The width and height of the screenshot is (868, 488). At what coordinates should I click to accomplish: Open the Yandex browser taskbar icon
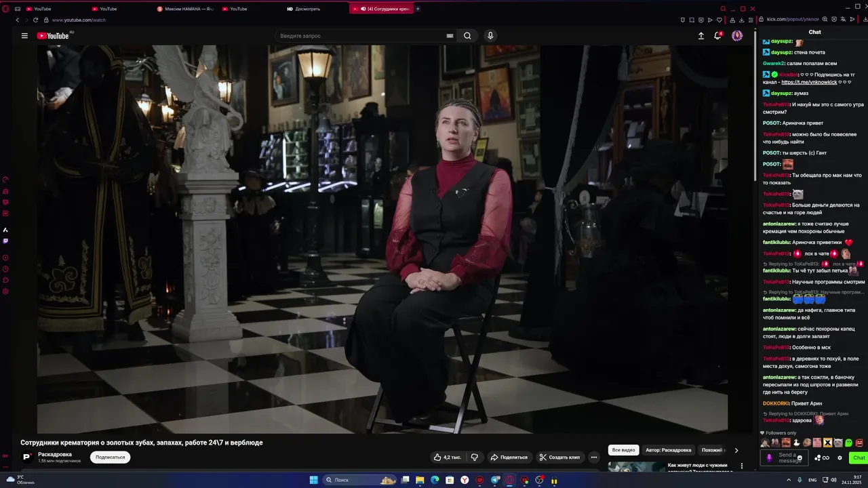pos(465,480)
